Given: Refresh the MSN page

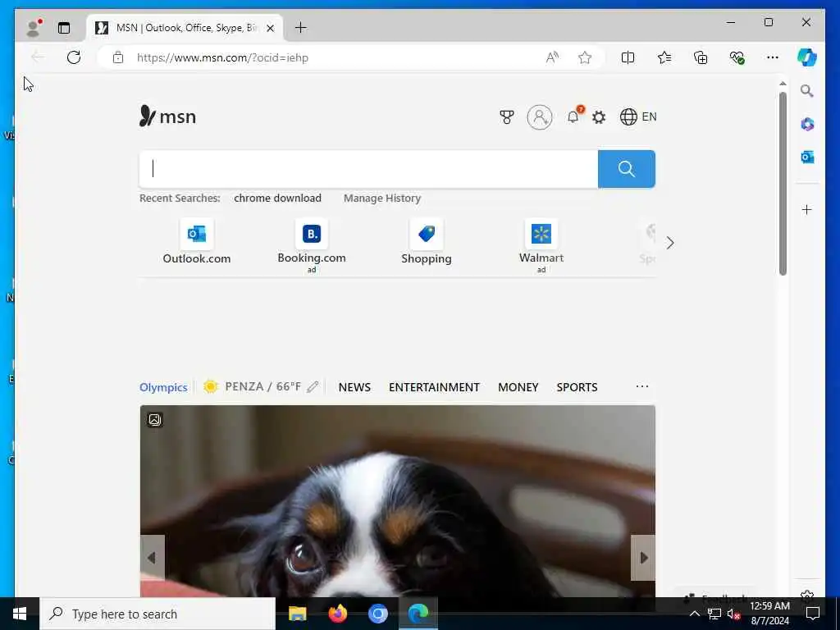Looking at the screenshot, I should [x=74, y=57].
